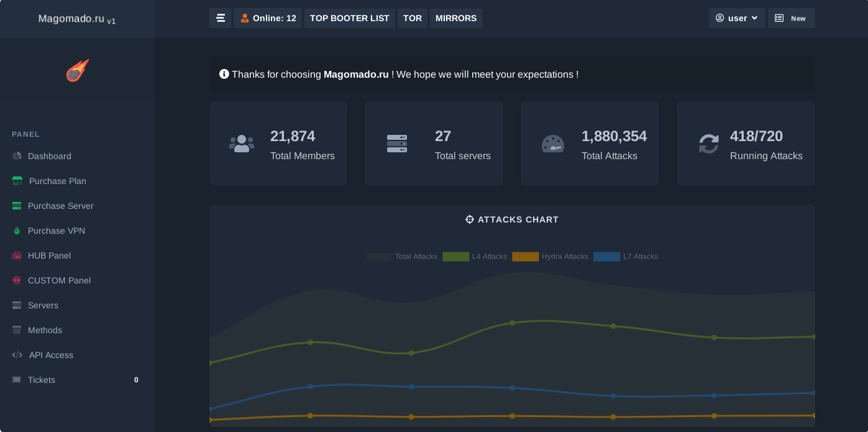Screen dimensions: 868x432
Task: Click the TOP BOOTER LIST button
Action: click(x=349, y=18)
